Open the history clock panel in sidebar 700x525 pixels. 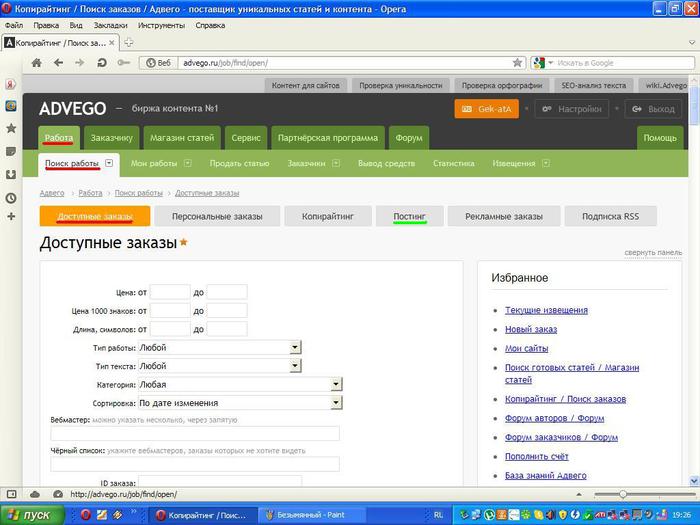(x=11, y=198)
